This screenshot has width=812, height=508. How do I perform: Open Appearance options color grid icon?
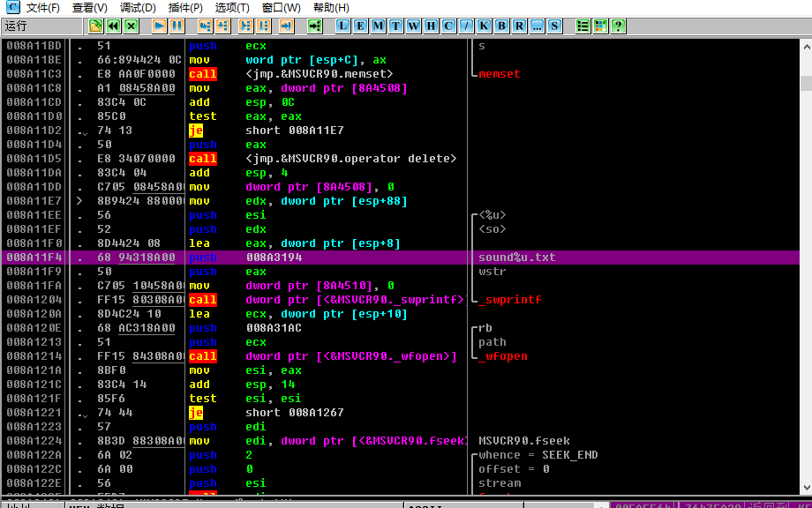point(600,26)
